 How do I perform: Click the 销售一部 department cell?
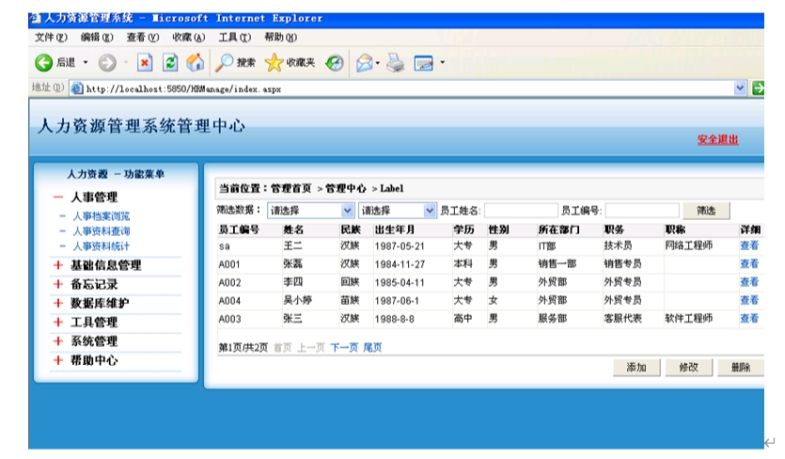(557, 264)
